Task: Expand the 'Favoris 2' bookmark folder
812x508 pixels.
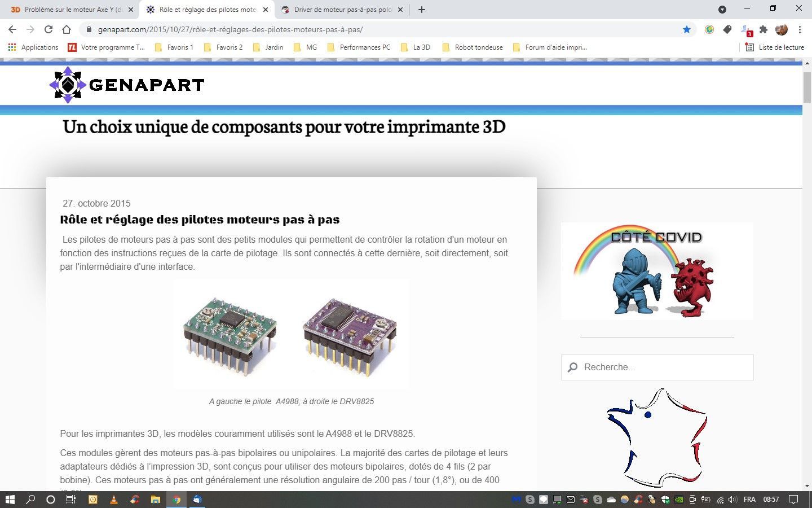Action: (x=223, y=47)
